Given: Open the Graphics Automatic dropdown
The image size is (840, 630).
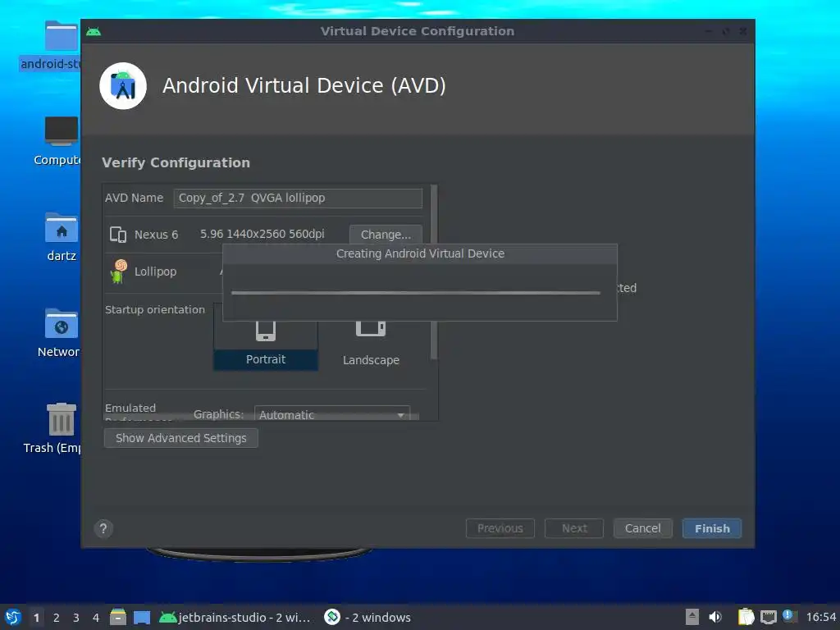Looking at the screenshot, I should pyautogui.click(x=332, y=414).
